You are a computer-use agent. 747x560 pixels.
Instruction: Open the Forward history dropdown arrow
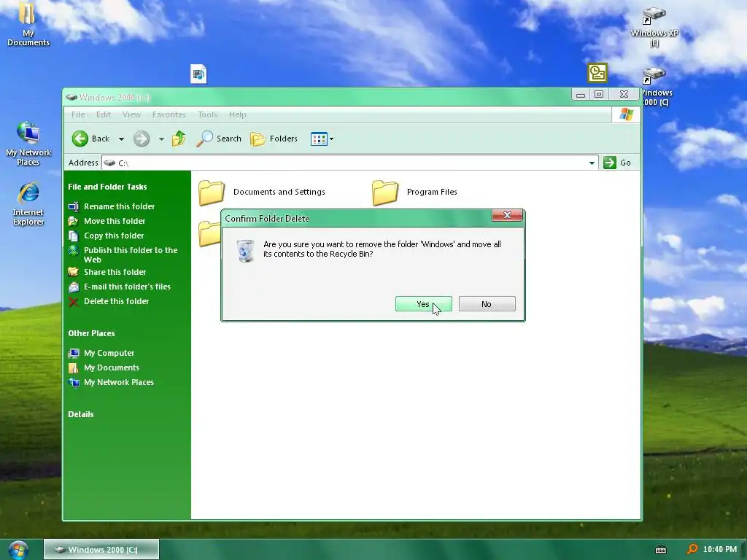coord(161,139)
